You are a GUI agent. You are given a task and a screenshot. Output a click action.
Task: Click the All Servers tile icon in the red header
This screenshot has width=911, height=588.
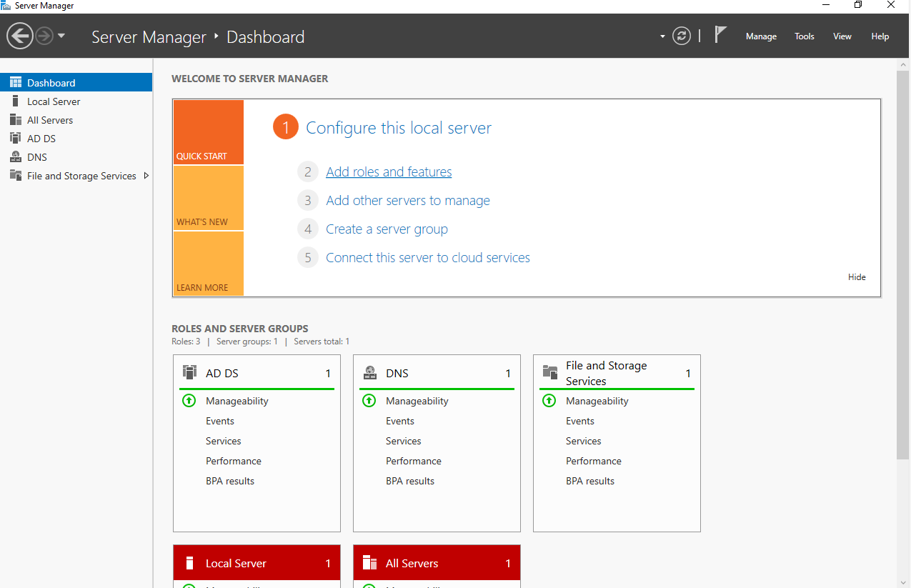[x=369, y=563]
